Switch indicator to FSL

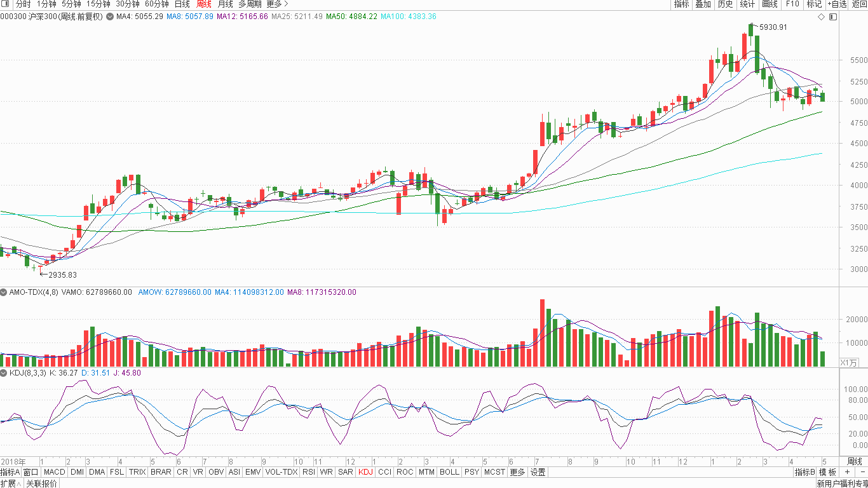[x=117, y=472]
